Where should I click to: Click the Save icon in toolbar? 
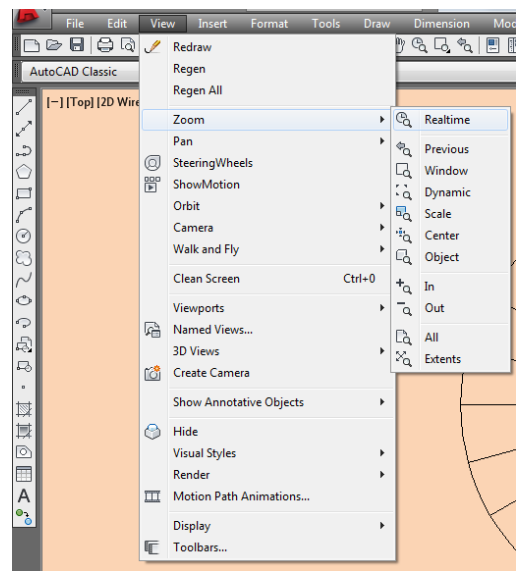click(77, 45)
